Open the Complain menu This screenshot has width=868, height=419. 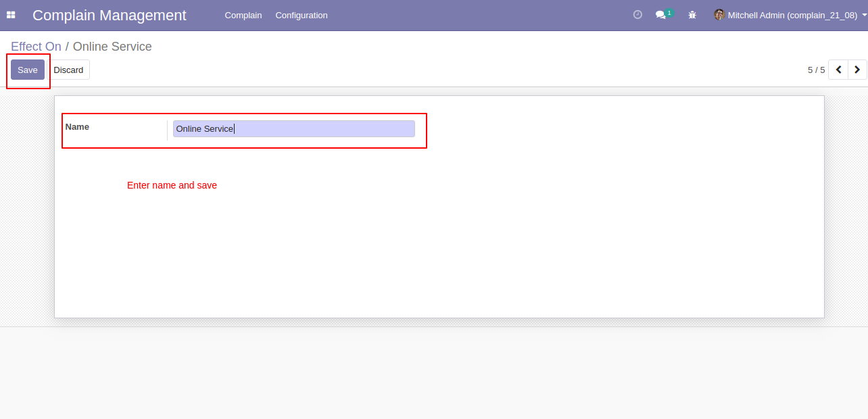[243, 15]
